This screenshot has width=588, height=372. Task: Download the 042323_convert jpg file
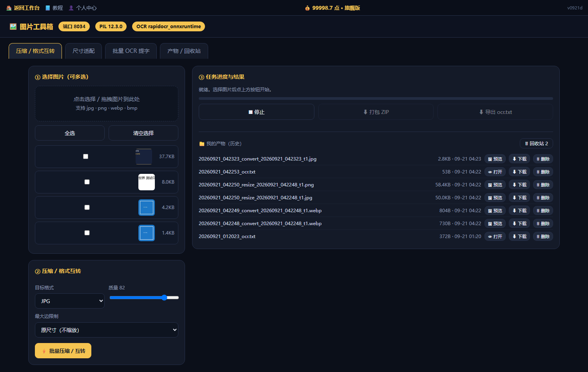[519, 159]
